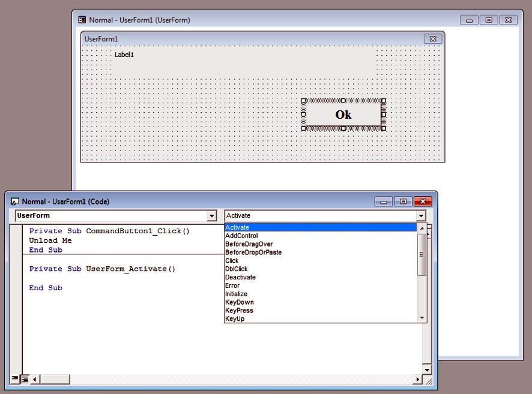
Task: Maximize the UserForm designer window
Action: click(489, 20)
